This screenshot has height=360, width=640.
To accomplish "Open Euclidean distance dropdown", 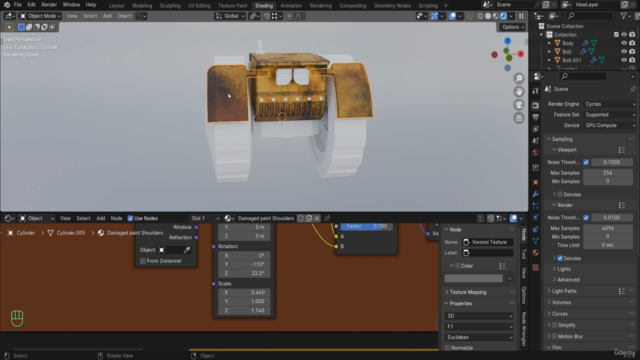I will [x=479, y=337].
